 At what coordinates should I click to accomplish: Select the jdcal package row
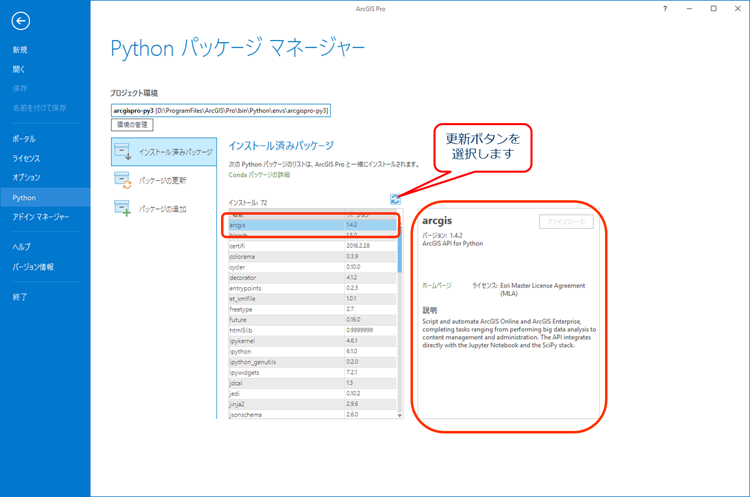[x=313, y=383]
